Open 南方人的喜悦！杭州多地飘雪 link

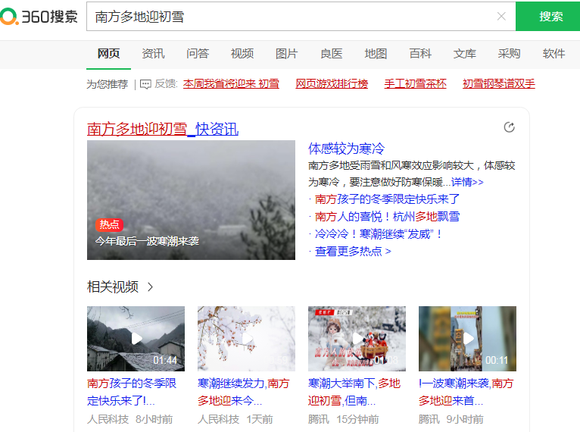(387, 216)
